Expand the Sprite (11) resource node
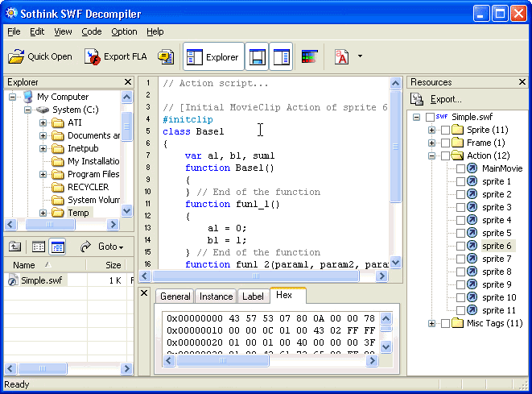The width and height of the screenshot is (532, 394). point(431,130)
